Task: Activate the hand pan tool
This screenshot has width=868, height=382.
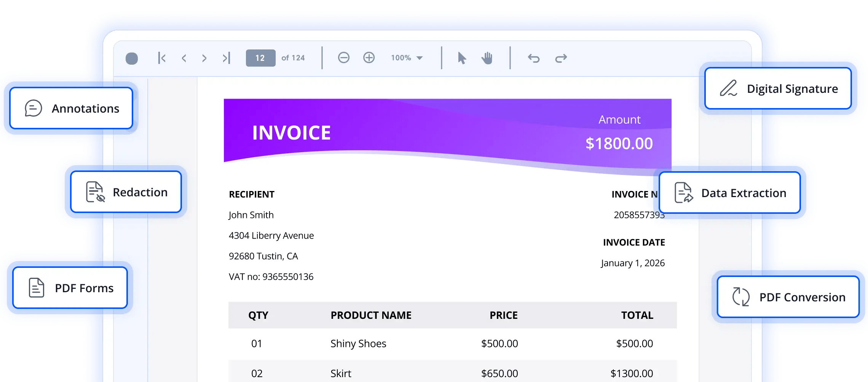Action: [x=487, y=58]
